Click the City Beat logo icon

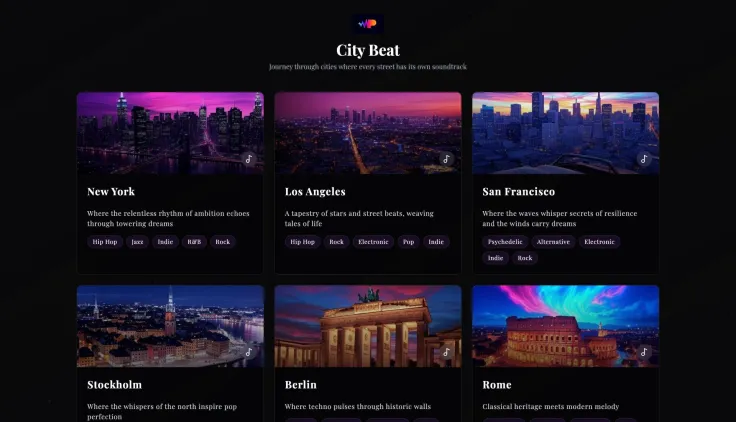(368, 24)
